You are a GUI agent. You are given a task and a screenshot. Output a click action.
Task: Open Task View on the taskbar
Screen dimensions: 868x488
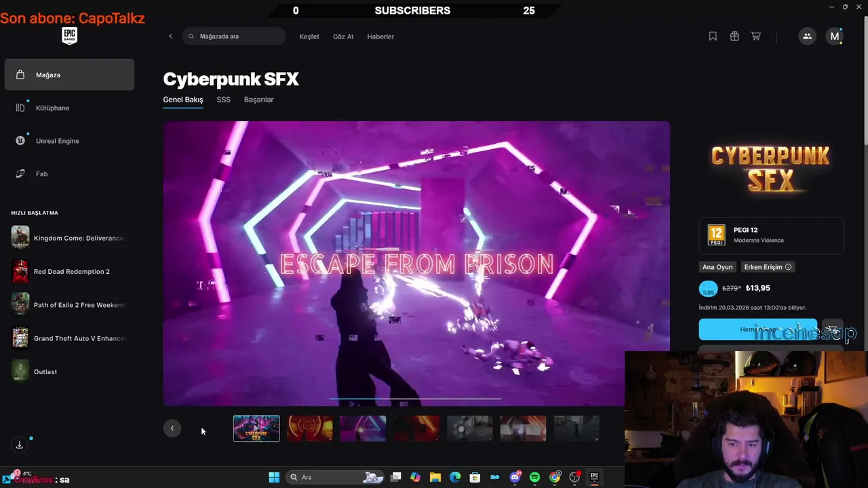(396, 477)
